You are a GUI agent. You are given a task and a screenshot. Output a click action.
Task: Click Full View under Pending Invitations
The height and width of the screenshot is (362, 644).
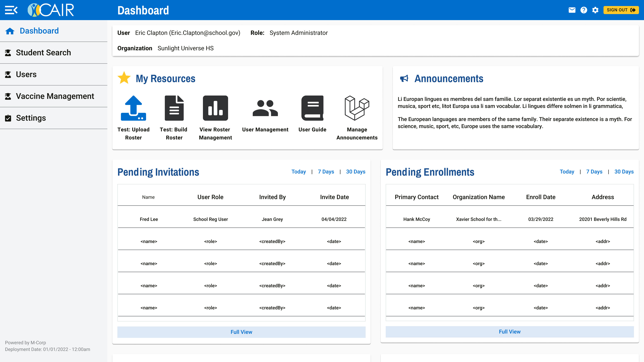[241, 332]
